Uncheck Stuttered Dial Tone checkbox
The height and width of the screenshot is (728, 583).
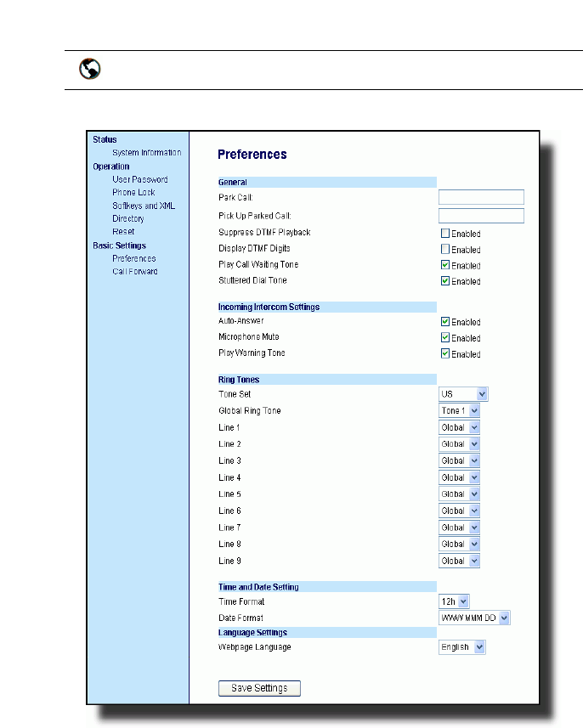pos(445,281)
